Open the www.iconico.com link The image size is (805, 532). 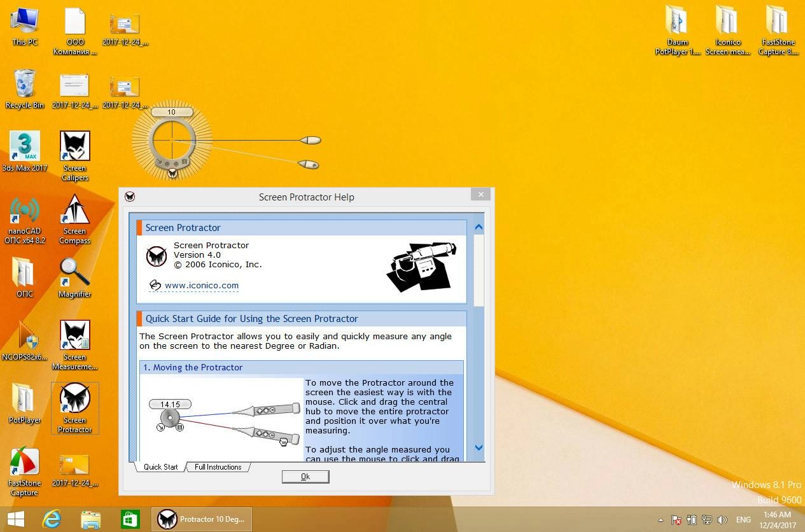click(202, 286)
